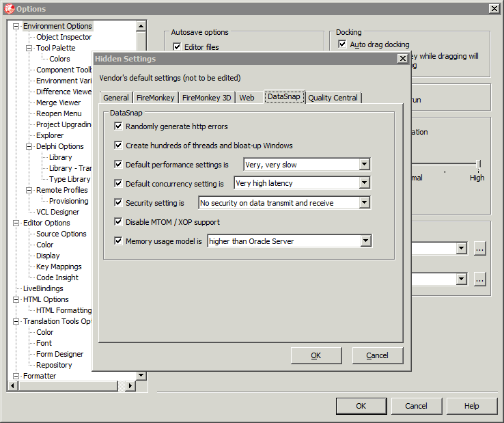
Task: Select Display under Editor Options
Action: 48,256
